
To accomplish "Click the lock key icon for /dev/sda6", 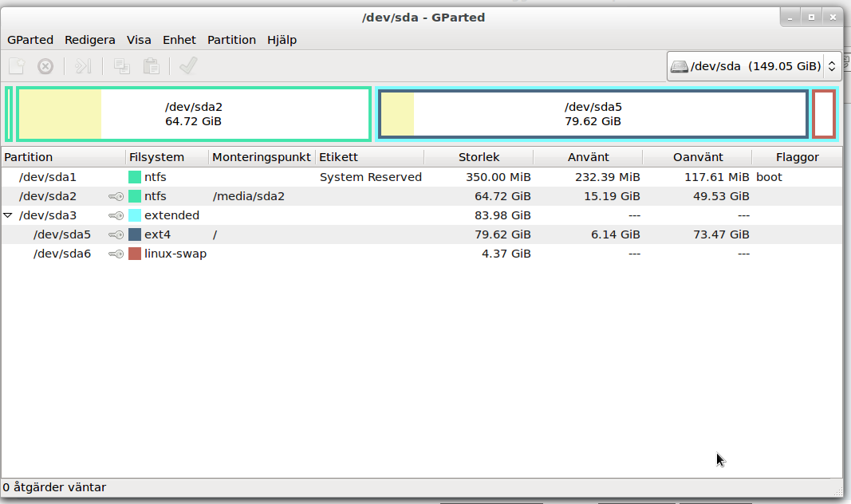I will 116,254.
